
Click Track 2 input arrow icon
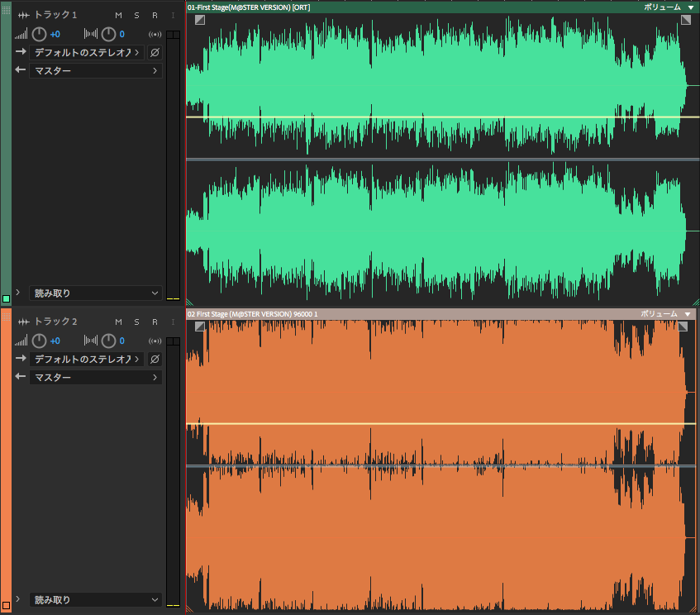point(21,359)
